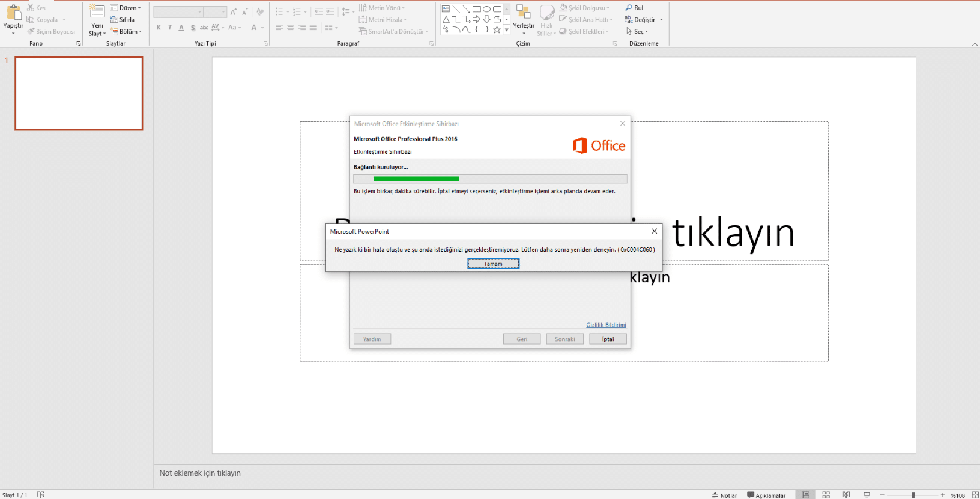Viewport: 980px width, 499px height.
Task: Open the Hızlı Stiller quick styles gallery
Action: [546, 20]
